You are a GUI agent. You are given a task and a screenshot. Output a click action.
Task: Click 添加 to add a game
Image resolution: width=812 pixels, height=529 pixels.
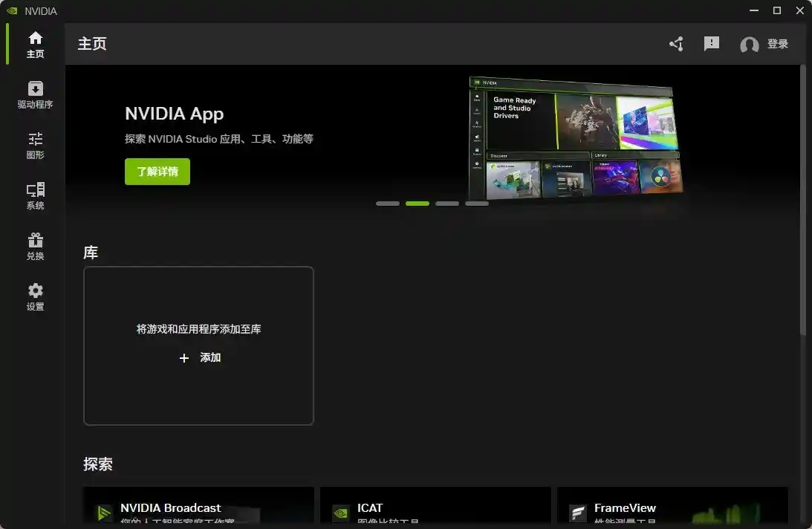[x=200, y=357]
